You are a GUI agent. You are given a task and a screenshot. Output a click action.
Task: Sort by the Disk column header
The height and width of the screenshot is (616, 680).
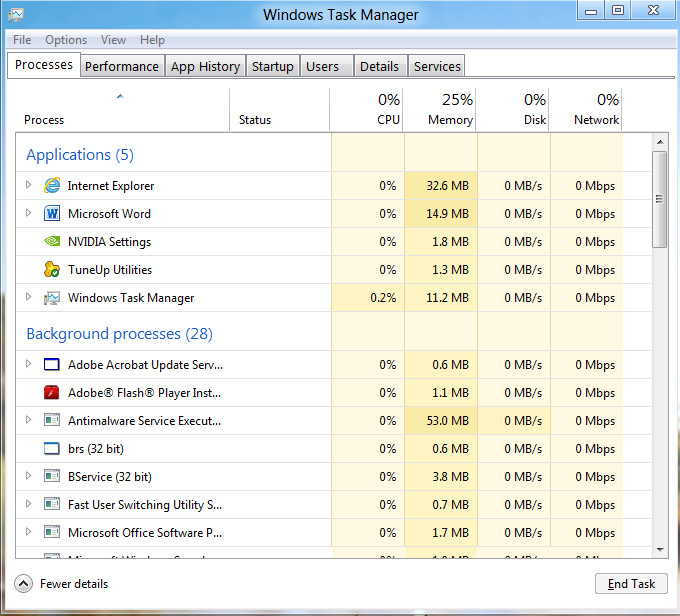click(512, 109)
